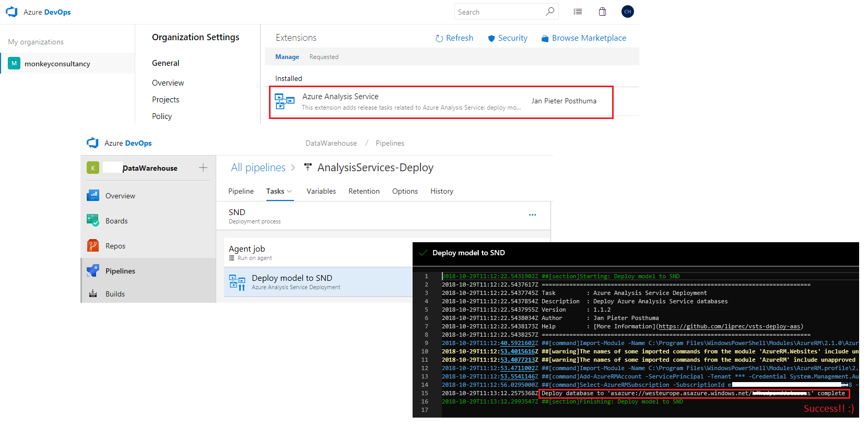Select the Deploy model to SND task label
This screenshot has width=868, height=427.
[x=292, y=278]
